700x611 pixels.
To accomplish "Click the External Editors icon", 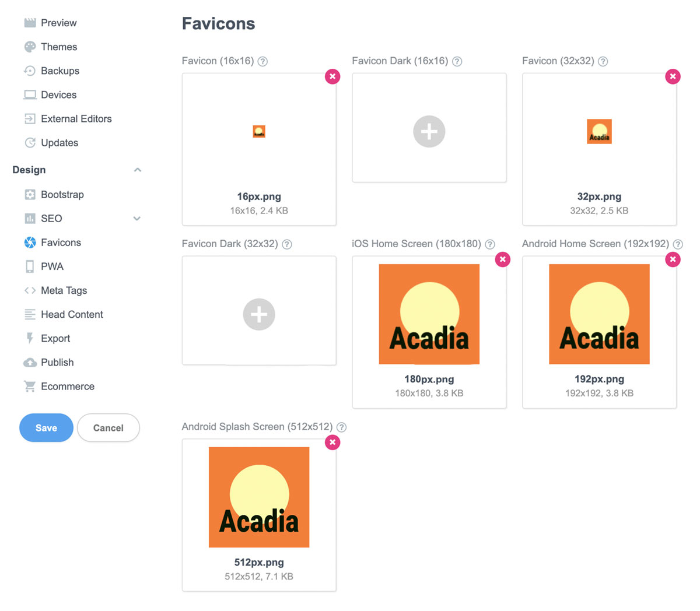I will [x=30, y=118].
